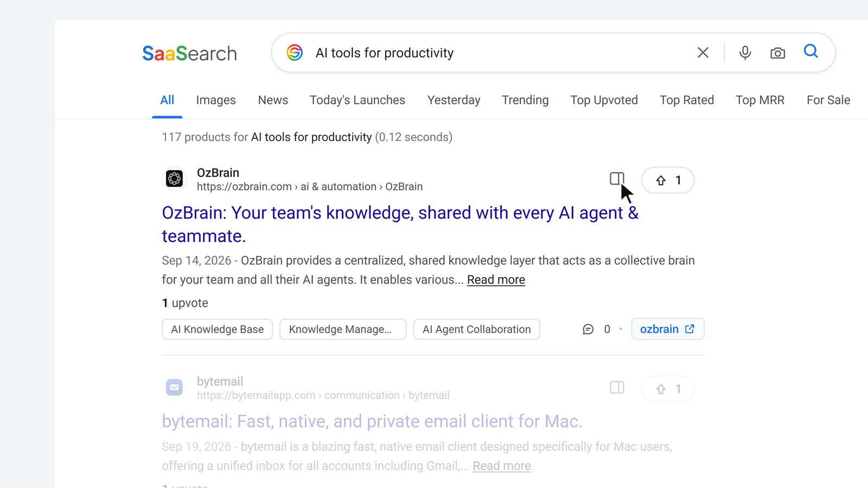Open image search with camera icon
This screenshot has width=868, height=488.
coord(777,53)
